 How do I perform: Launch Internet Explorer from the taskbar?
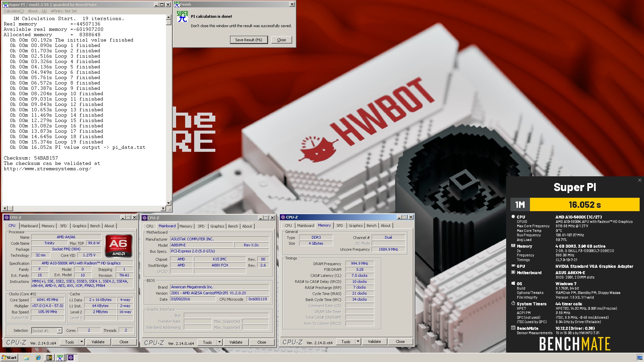click(38, 358)
